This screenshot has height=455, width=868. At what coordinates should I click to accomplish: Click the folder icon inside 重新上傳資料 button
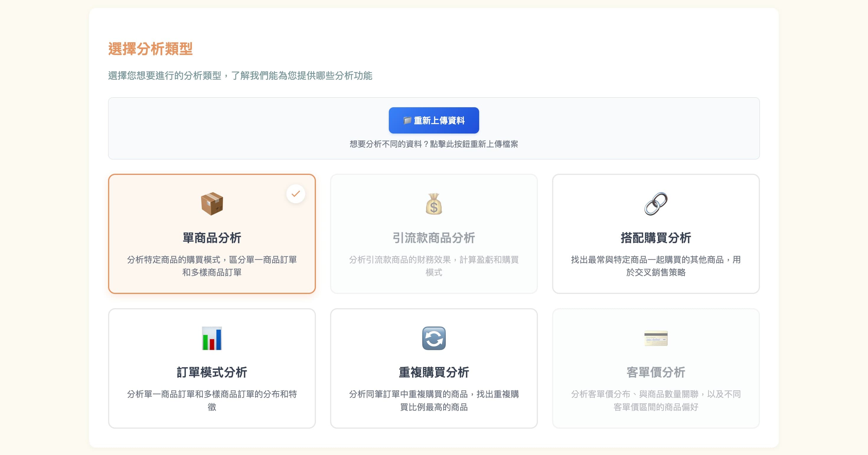point(407,121)
